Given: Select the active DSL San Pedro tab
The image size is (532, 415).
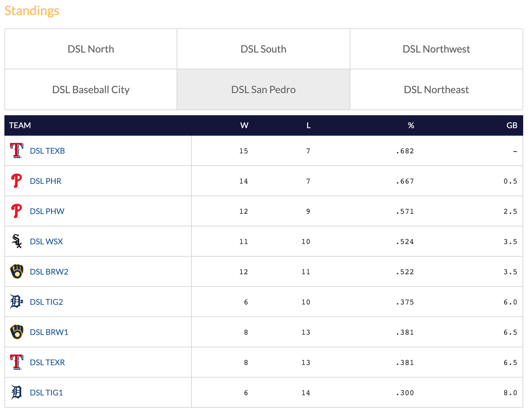Looking at the screenshot, I should 263,90.
